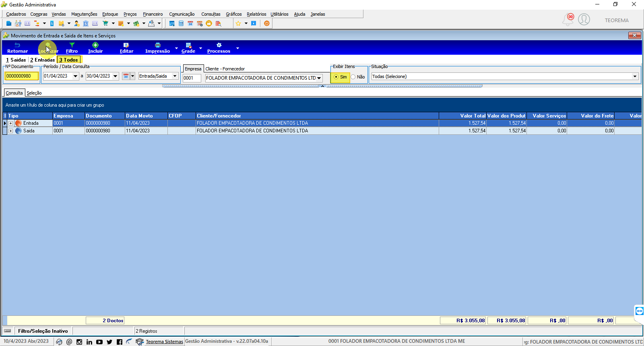Click the hierarchy tree toolbar icon
The height and width of the screenshot is (346, 644).
click(x=37, y=23)
